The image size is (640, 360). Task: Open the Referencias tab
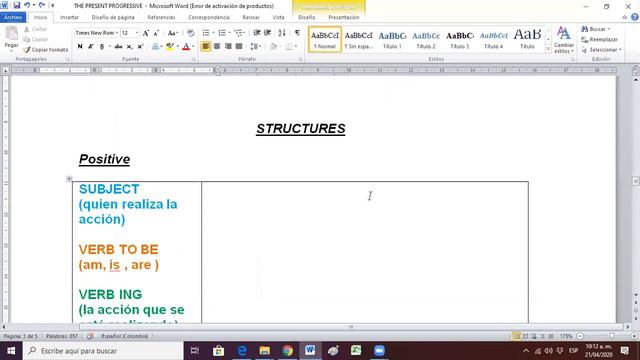[161, 17]
